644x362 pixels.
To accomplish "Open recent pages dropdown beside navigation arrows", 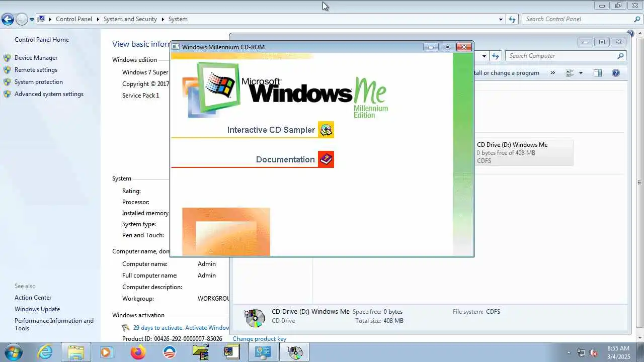I will (32, 20).
